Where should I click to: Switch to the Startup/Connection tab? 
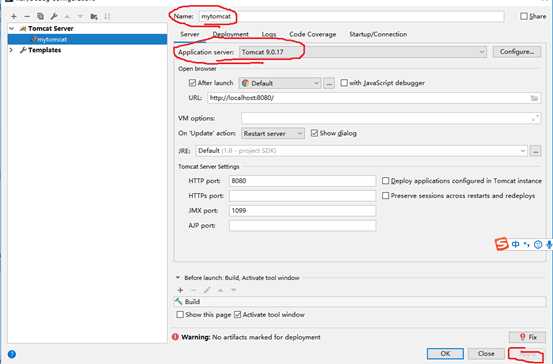[378, 35]
